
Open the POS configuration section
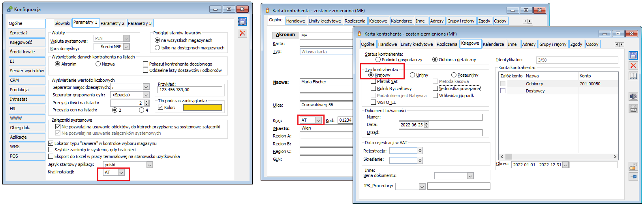click(x=27, y=156)
